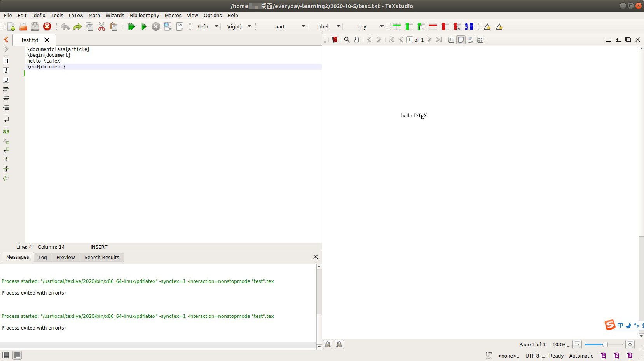Close document using red X toolbar icon
Viewport: 644px width, 361px height.
[x=47, y=26]
